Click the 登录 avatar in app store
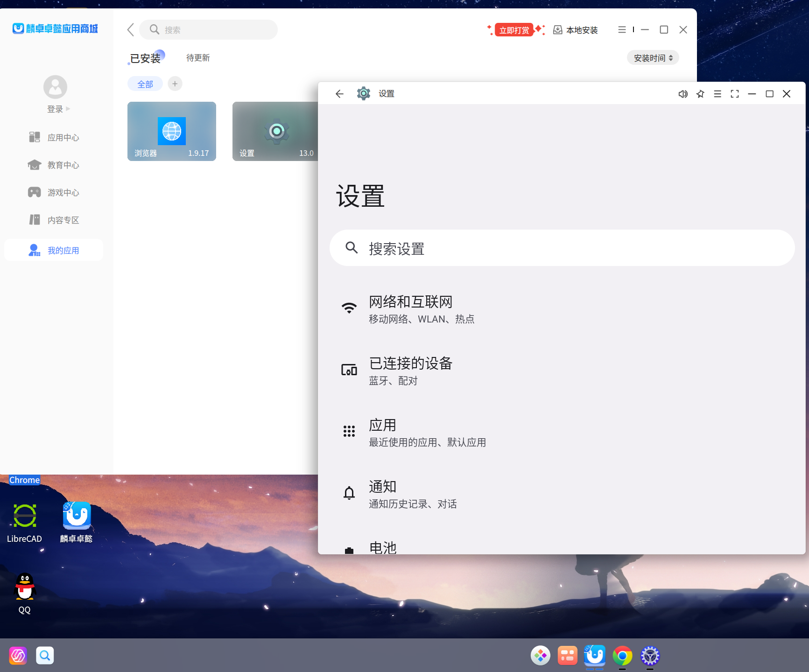Viewport: 809px width, 672px height. [55, 87]
